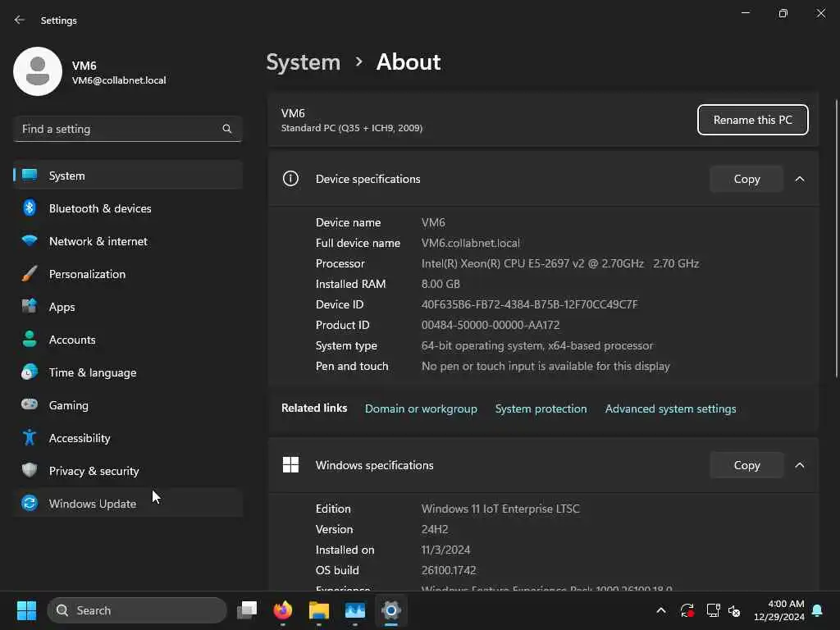
Task: Open the blue monitor app on taskbar
Action: coord(354,609)
